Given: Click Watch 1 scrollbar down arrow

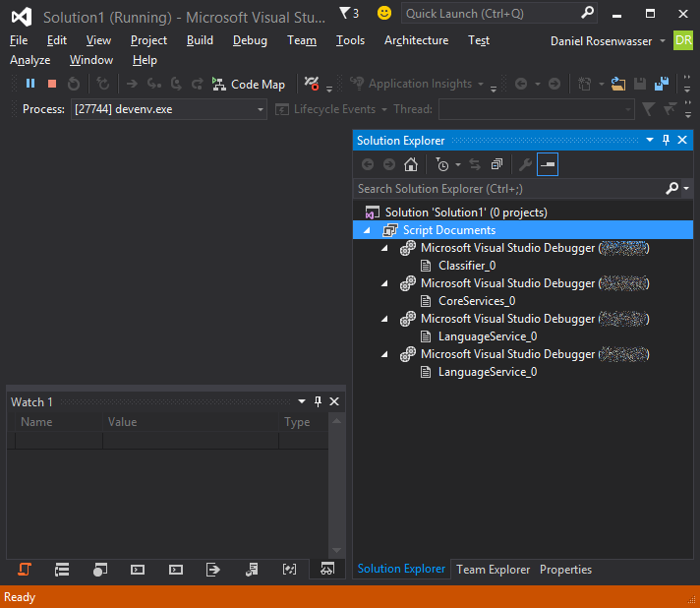Looking at the screenshot, I should [x=336, y=550].
